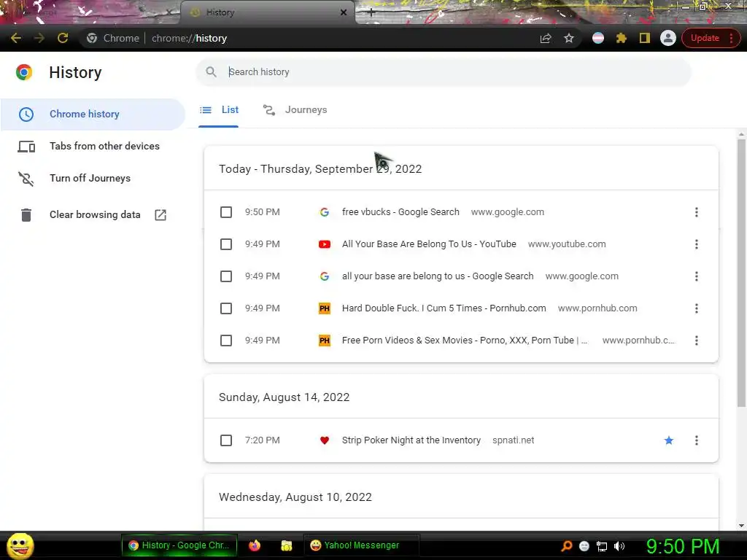Open the profile avatar menu
Screen dimensions: 747x560
click(668, 38)
